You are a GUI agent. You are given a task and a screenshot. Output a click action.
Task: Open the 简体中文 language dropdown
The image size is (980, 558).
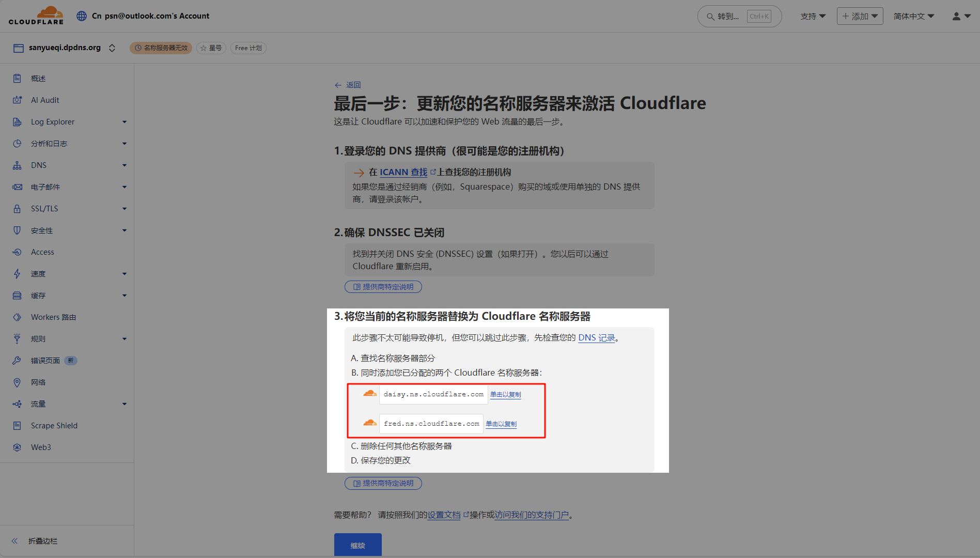pyautogui.click(x=913, y=17)
